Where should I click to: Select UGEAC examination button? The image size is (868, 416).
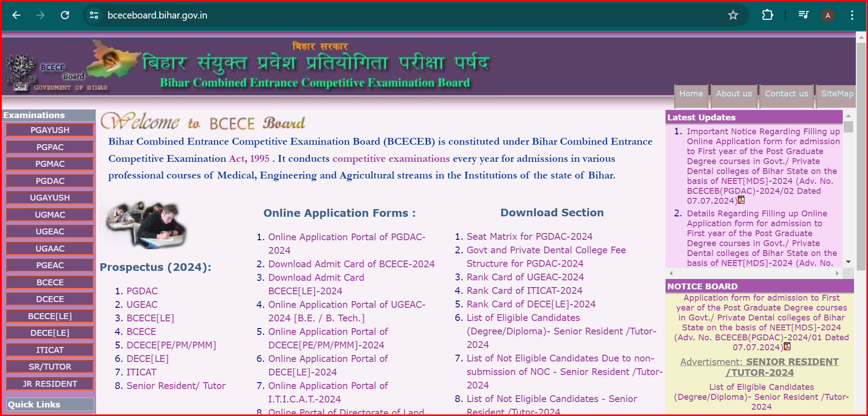pyautogui.click(x=50, y=232)
